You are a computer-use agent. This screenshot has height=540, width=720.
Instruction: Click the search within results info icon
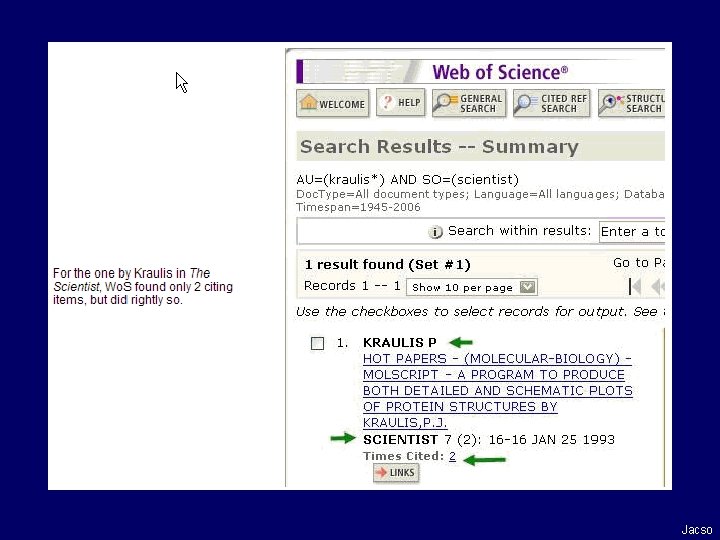(435, 232)
